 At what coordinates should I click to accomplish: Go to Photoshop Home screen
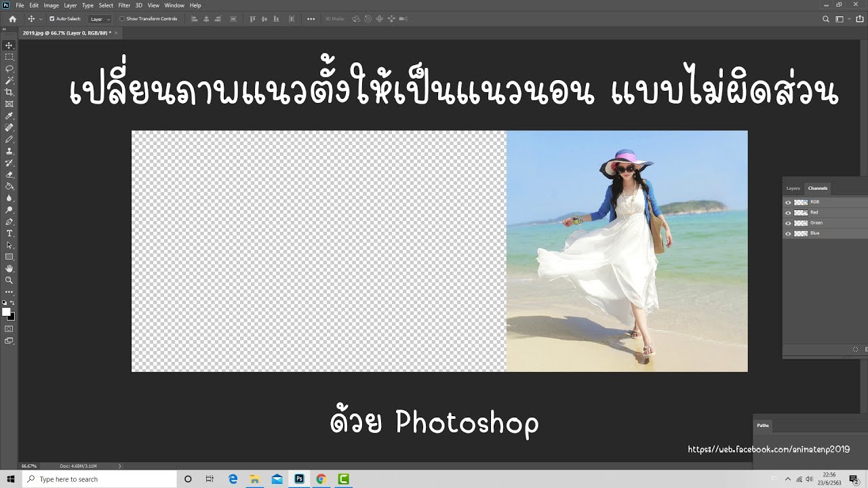(12, 19)
